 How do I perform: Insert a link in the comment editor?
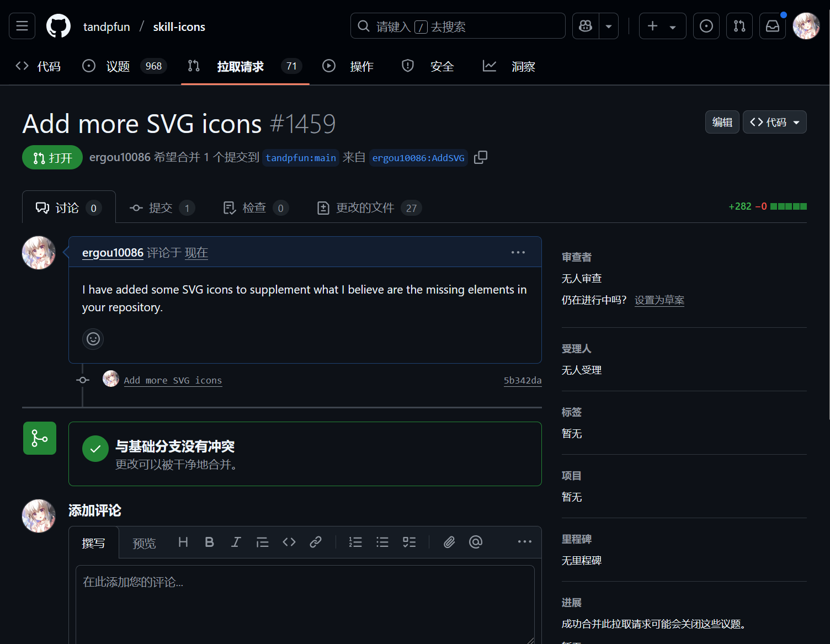316,542
